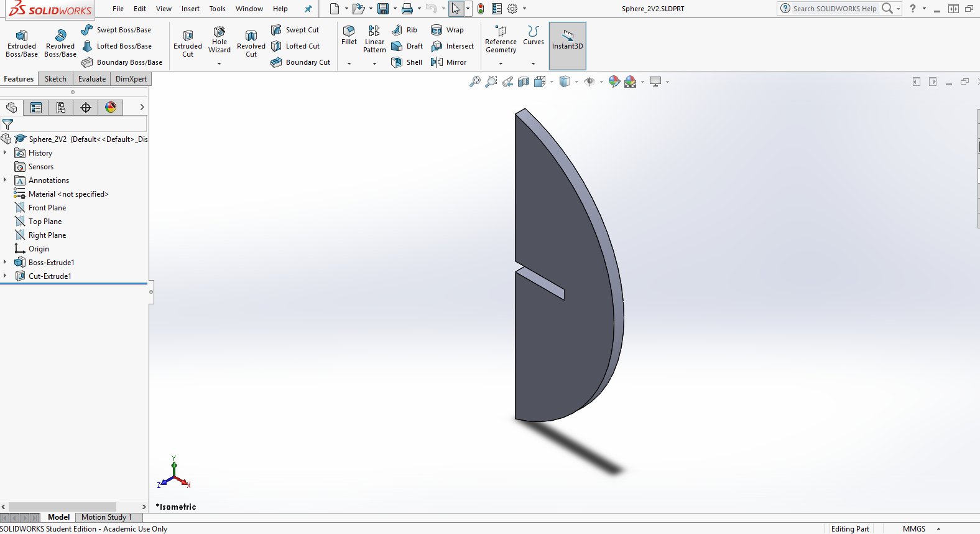
Task: Open the ConfigurationManager tab icon
Action: click(x=61, y=108)
